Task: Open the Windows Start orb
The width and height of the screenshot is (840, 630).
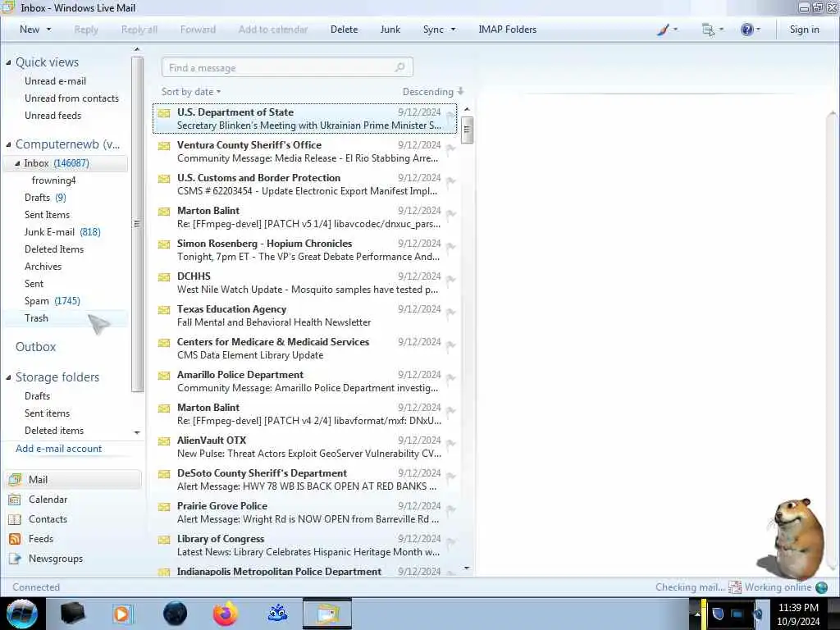Action: (x=21, y=614)
